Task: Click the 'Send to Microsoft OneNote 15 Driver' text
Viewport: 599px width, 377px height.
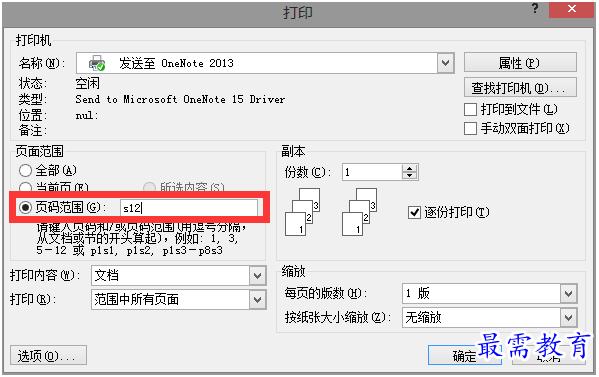Action: pyautogui.click(x=180, y=99)
